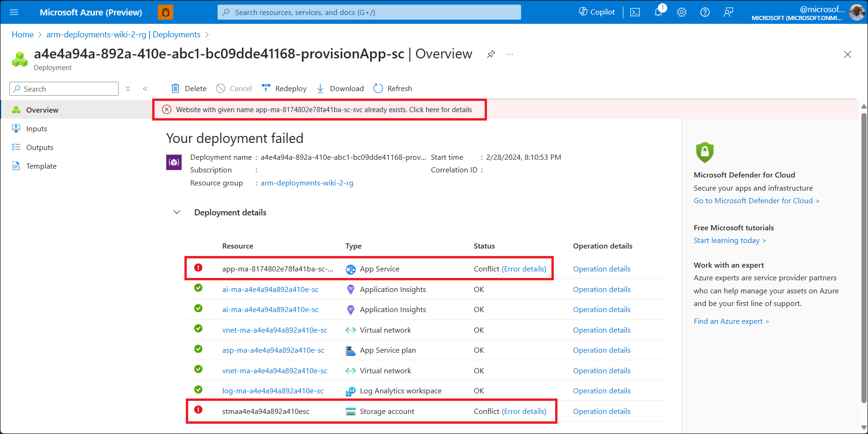Screen dimensions: 868x434
Task: Open arm-deployments-wiki-2-rg Deployments breadcrumb
Action: coord(123,35)
